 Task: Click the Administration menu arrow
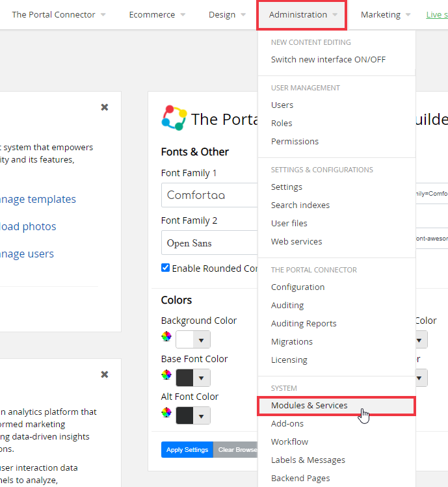335,14
